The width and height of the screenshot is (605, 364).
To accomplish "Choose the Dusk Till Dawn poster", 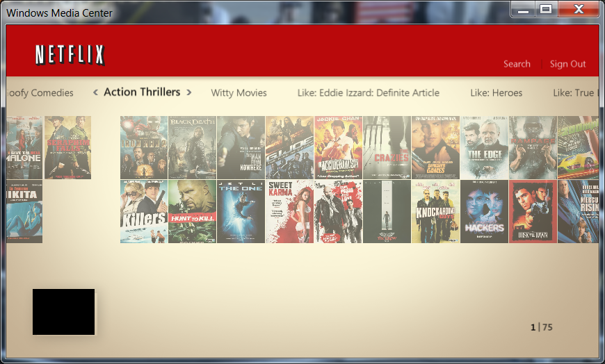I will (533, 211).
